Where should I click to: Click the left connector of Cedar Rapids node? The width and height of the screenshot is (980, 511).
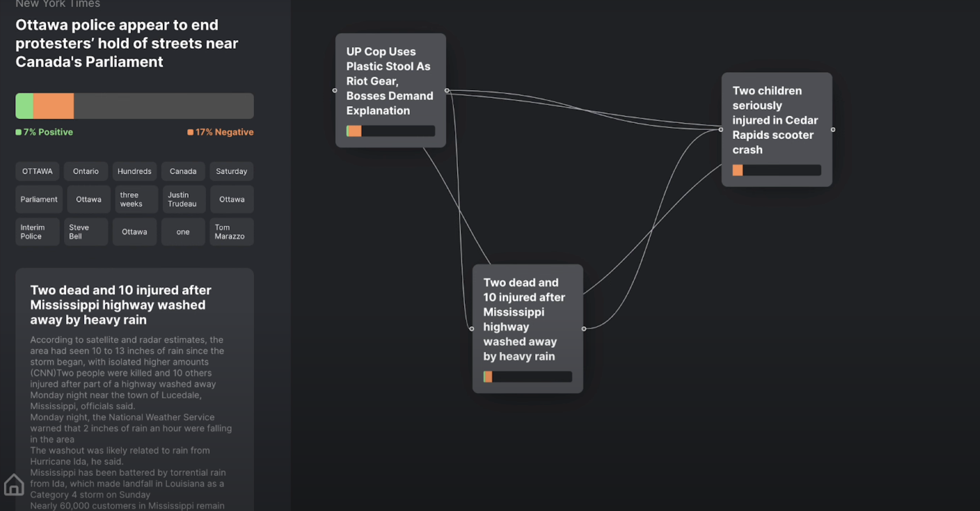click(720, 130)
